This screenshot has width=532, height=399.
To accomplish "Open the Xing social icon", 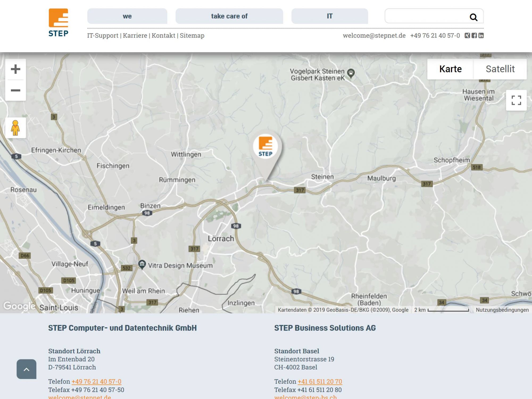I will point(467,35).
